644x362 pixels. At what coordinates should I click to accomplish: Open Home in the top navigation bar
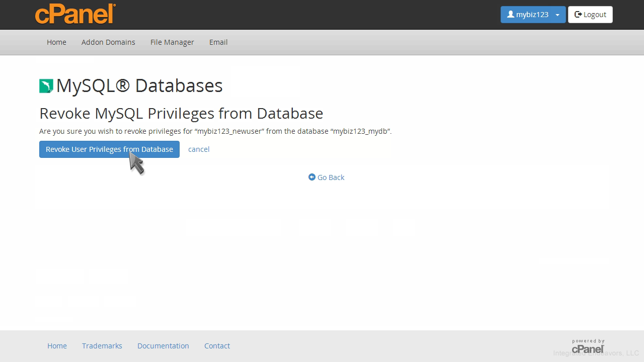click(56, 42)
